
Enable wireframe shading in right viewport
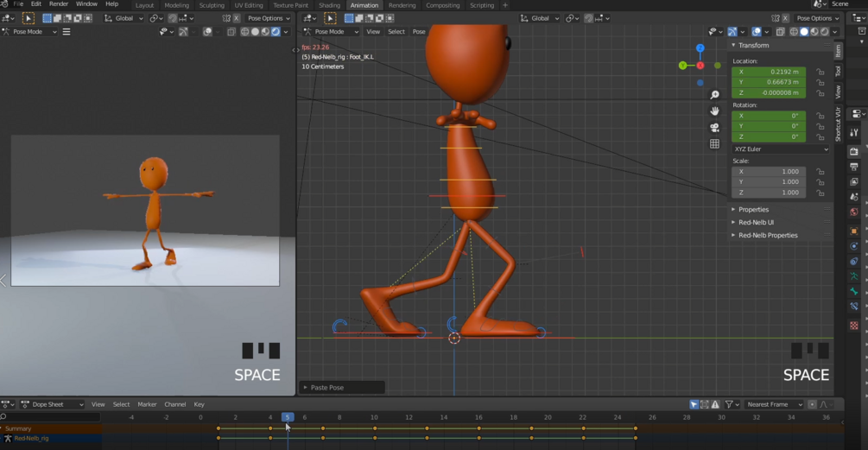[x=794, y=32]
